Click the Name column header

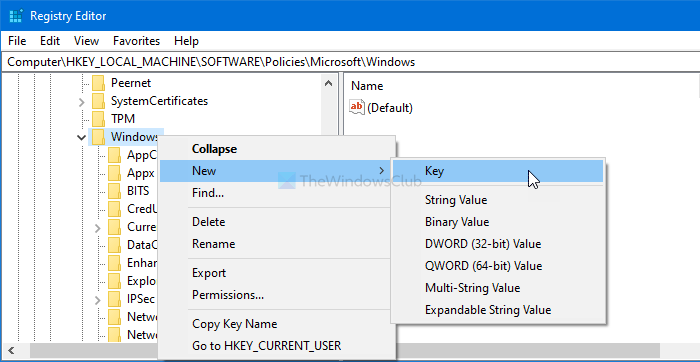coord(367,86)
